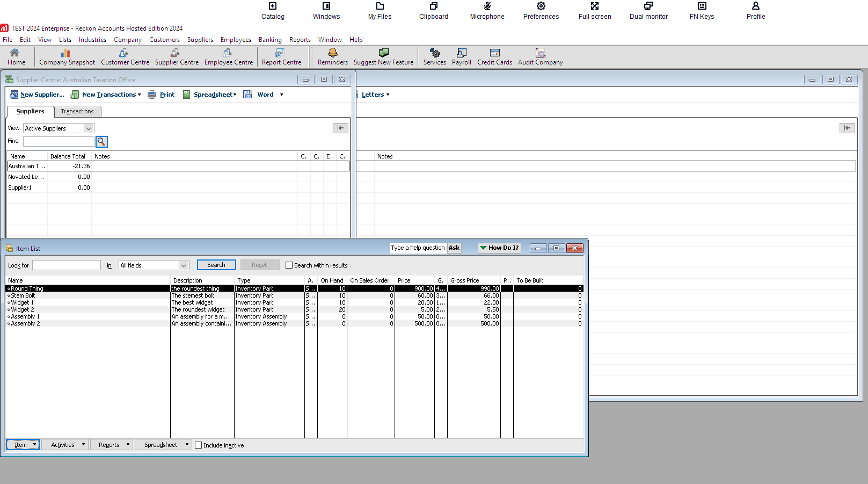Open the FN Keys panel

[x=702, y=11]
